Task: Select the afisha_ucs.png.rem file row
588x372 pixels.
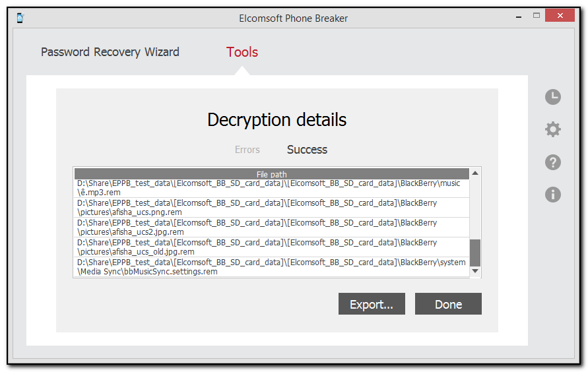Action: pos(271,208)
